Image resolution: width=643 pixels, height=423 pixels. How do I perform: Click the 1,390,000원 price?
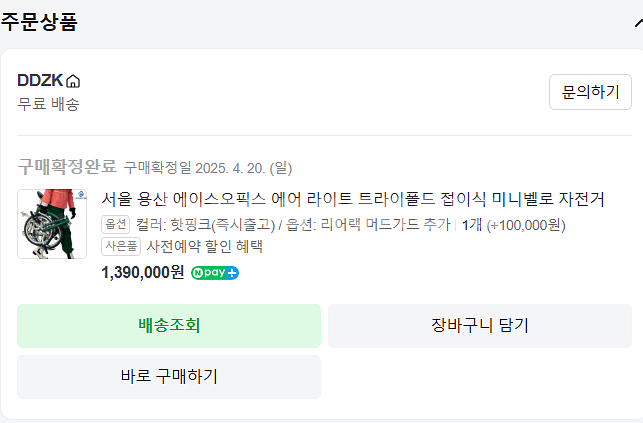point(143,272)
